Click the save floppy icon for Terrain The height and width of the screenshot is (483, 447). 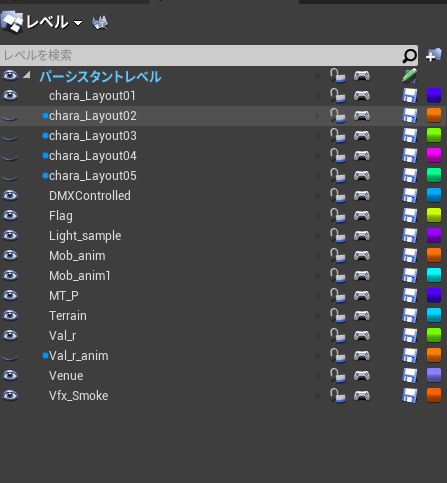click(x=410, y=316)
